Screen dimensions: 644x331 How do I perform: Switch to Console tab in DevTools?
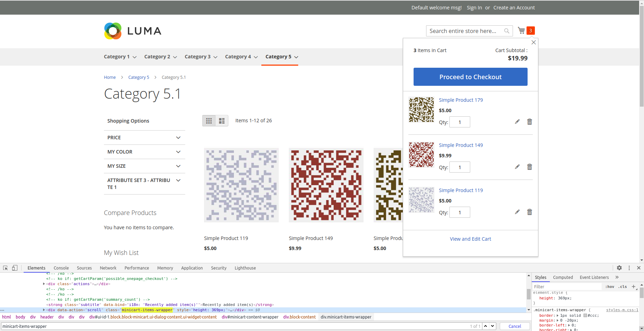(x=61, y=268)
